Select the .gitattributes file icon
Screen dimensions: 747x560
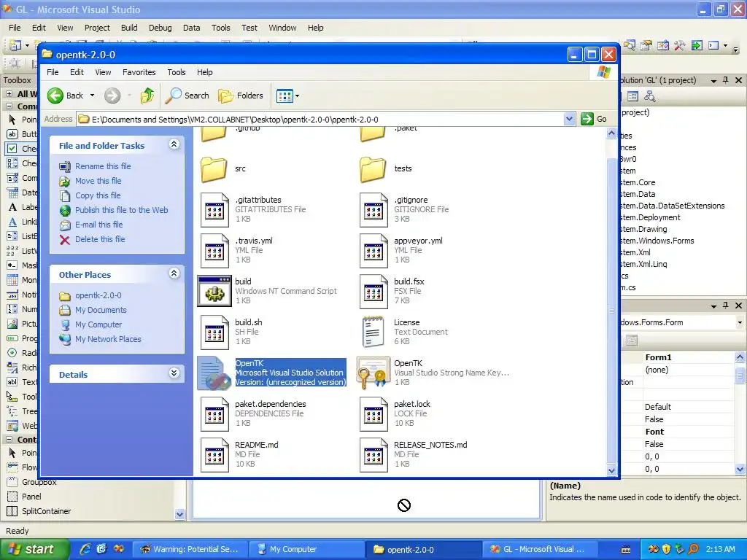pos(214,209)
